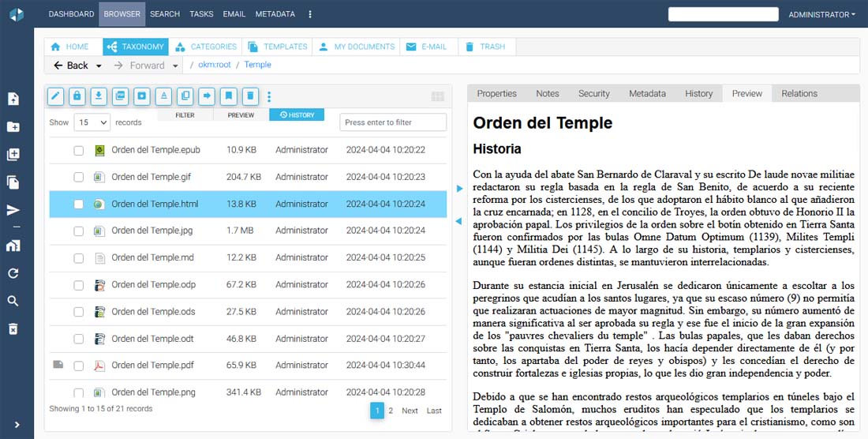Click the Temple breadcrumb link
This screenshot has width=868, height=439.
click(x=257, y=65)
